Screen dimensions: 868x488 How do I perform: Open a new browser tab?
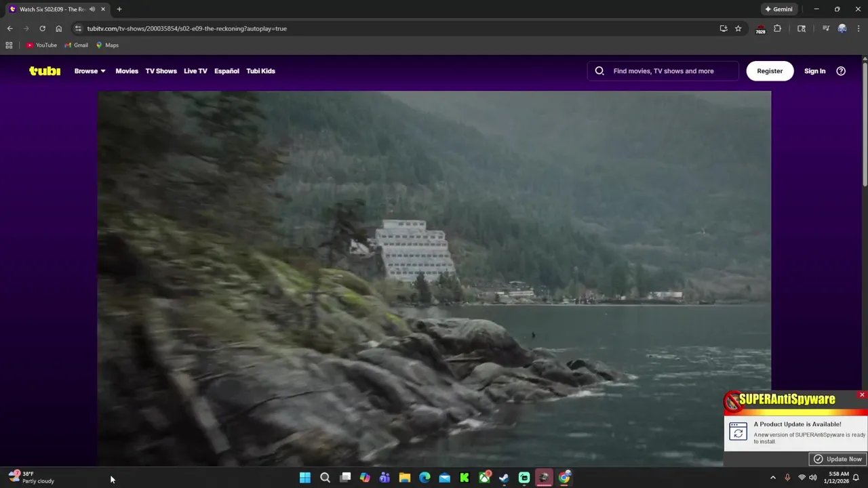point(119,9)
